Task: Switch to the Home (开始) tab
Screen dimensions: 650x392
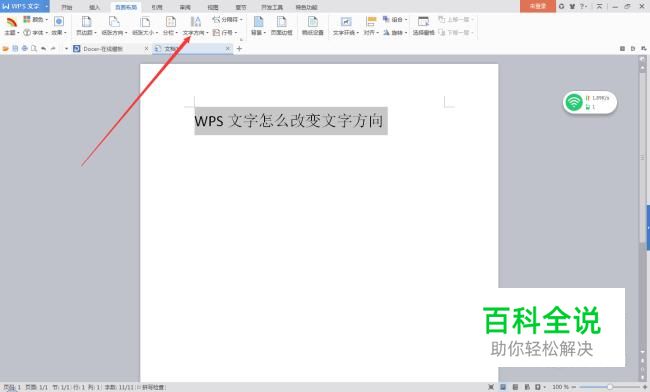Action: pyautogui.click(x=67, y=7)
